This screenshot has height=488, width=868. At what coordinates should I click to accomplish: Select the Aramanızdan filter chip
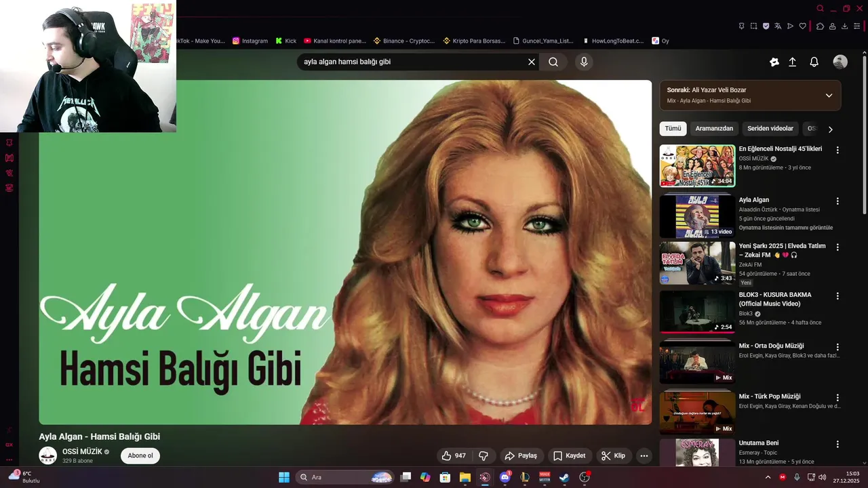(x=714, y=128)
